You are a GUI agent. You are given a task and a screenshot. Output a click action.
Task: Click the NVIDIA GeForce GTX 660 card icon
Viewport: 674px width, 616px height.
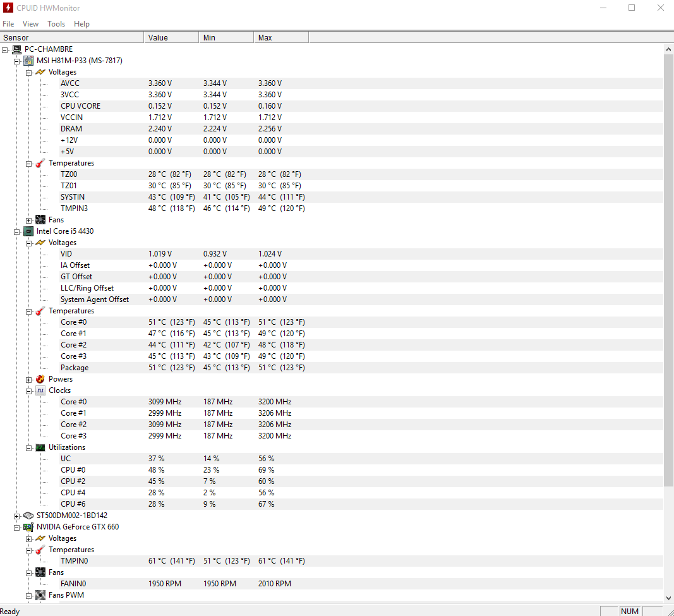tap(28, 527)
